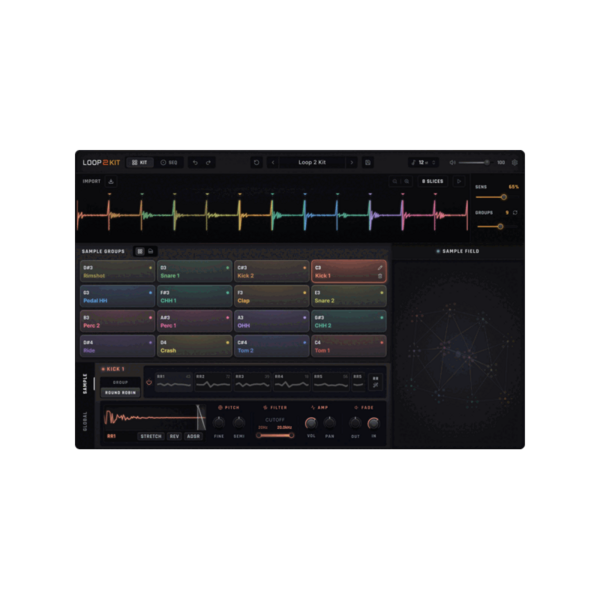
Task: Save preset using the floppy disk icon
Action: coord(368,163)
